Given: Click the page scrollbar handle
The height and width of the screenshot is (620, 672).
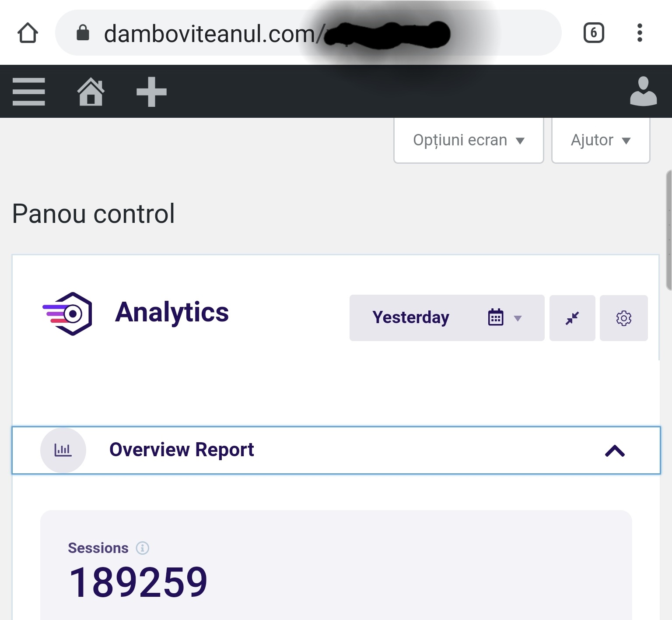Looking at the screenshot, I should pos(668,230).
